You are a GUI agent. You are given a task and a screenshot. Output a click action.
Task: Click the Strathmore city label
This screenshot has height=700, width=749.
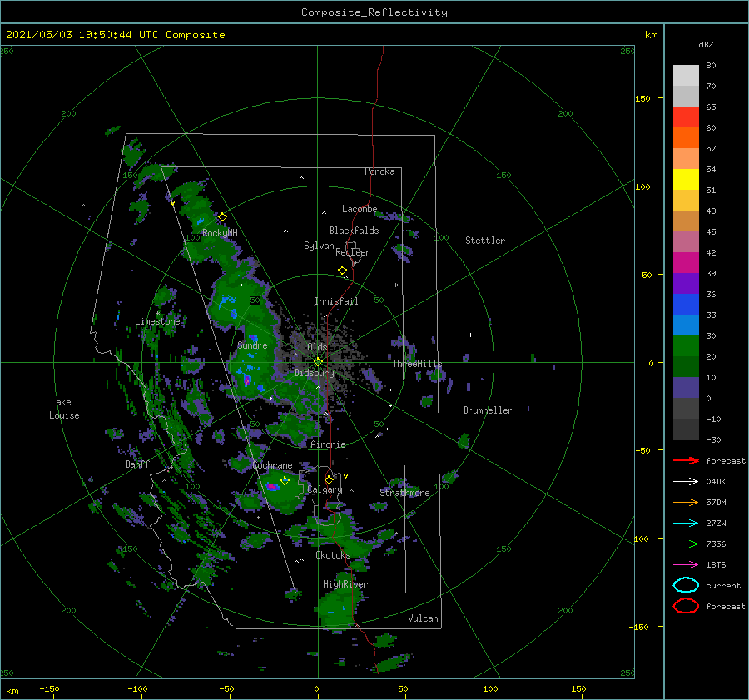[x=404, y=493]
